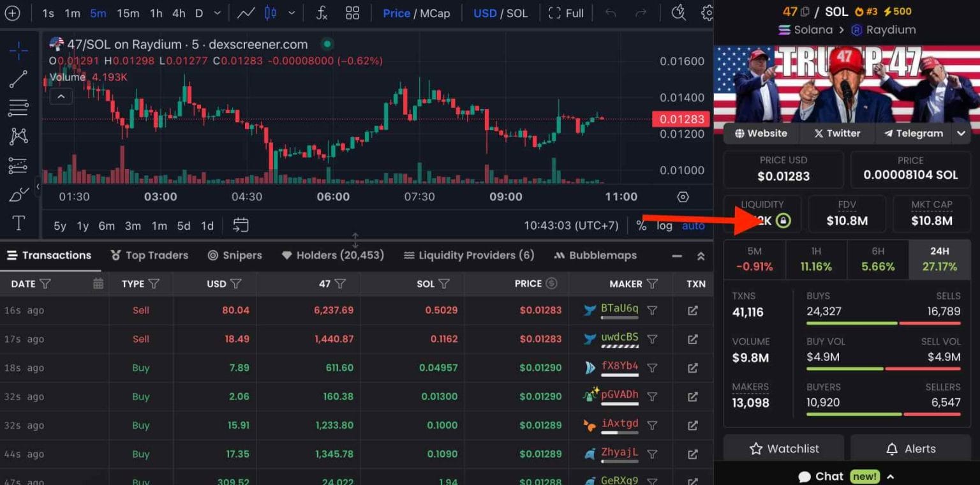Image resolution: width=980 pixels, height=485 pixels.
Task: Open the token's Website
Action: click(x=760, y=133)
